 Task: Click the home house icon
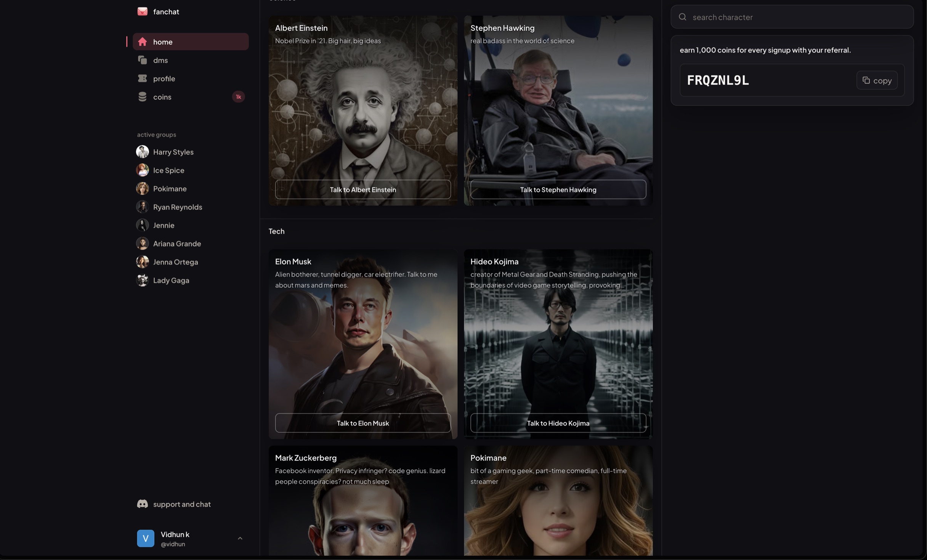point(142,42)
